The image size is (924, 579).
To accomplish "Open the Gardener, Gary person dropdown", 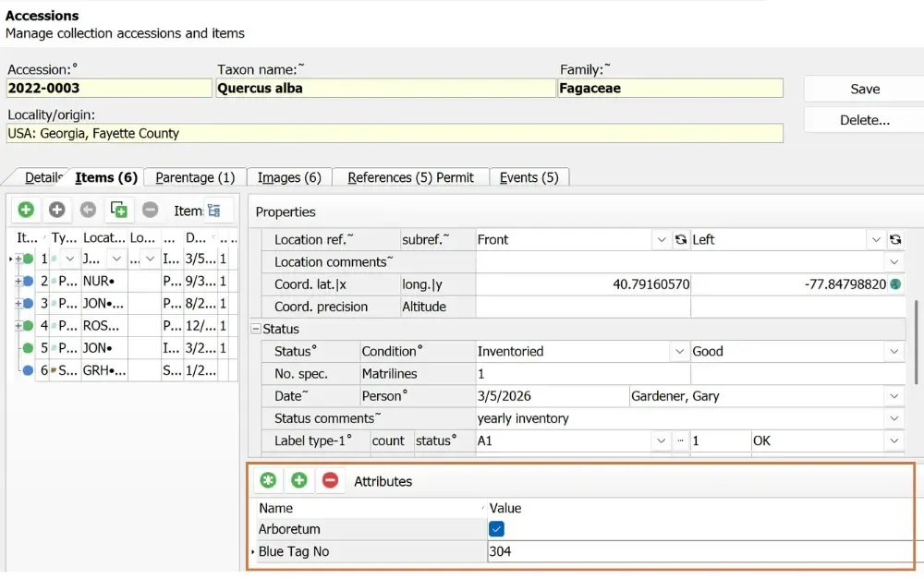I will 894,396.
